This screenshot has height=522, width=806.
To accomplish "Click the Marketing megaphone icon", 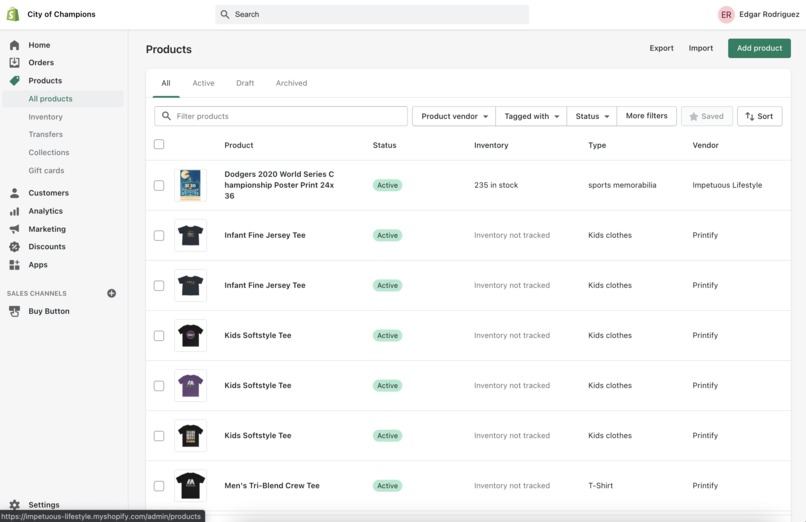I will pos(14,229).
